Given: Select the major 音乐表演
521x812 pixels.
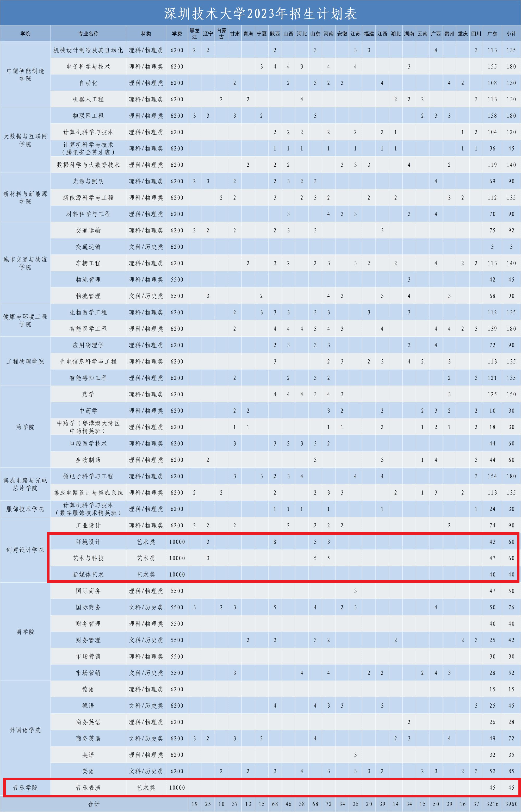Looking at the screenshot, I should click(x=88, y=788).
